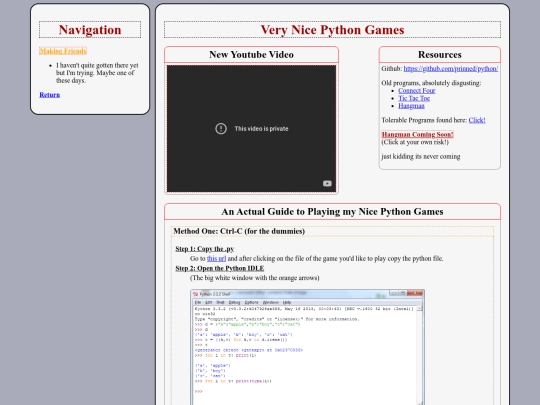This screenshot has height=405, width=540.
Task: Open the Hangman link in old programs list
Action: [412, 106]
